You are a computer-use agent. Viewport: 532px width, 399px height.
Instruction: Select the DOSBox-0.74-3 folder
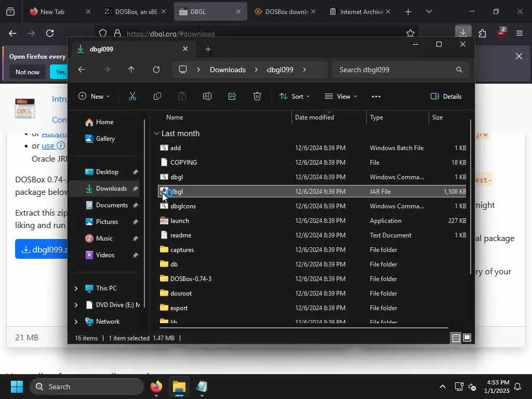pos(312,279)
